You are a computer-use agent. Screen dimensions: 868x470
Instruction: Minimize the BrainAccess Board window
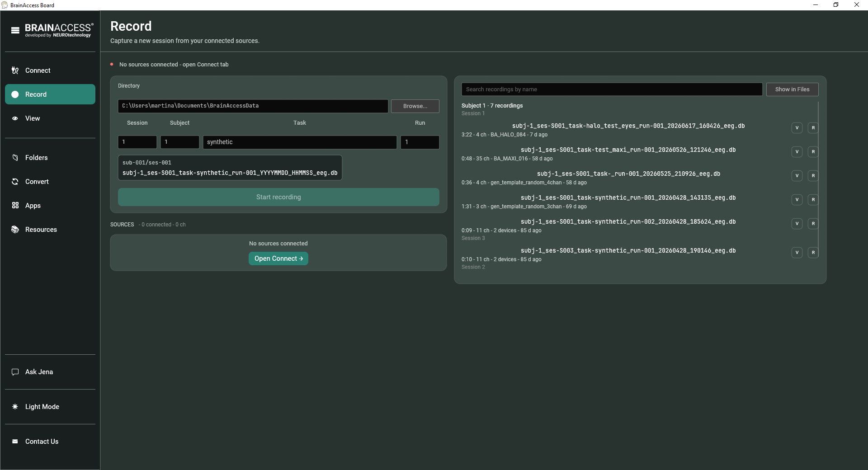[x=816, y=5]
